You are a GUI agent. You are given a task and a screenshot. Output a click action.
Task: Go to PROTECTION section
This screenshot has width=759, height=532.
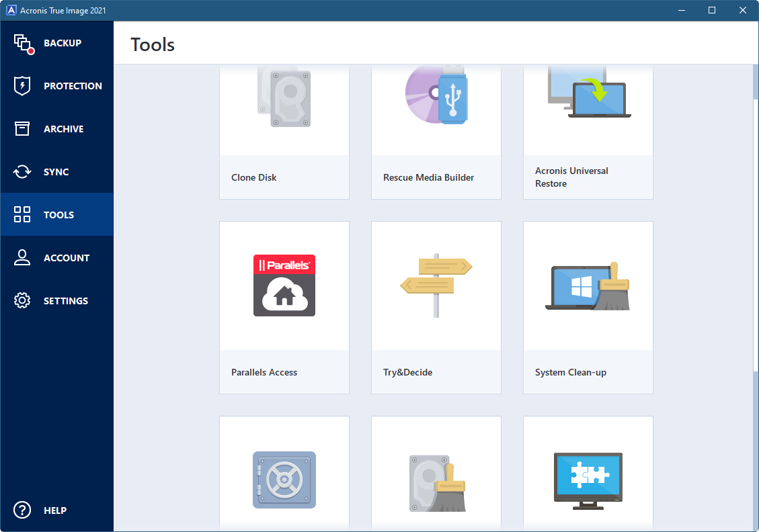(x=73, y=86)
